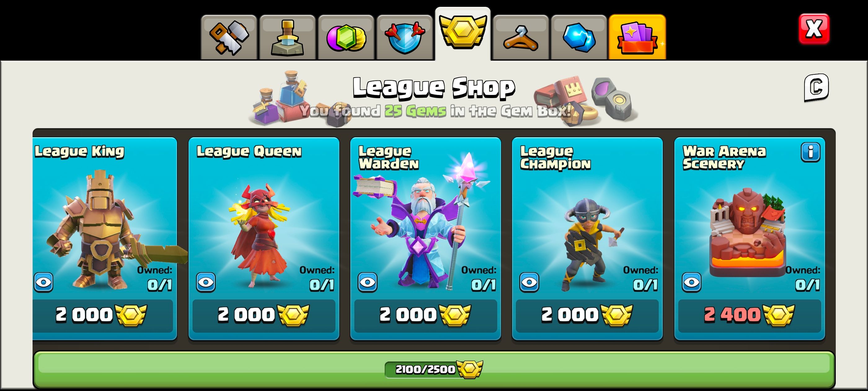
Task: Preview League King with eye icon
Action: pyautogui.click(x=43, y=282)
